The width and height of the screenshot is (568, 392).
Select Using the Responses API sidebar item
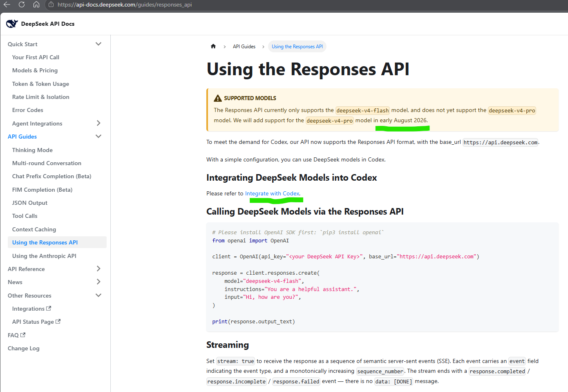click(x=57, y=242)
